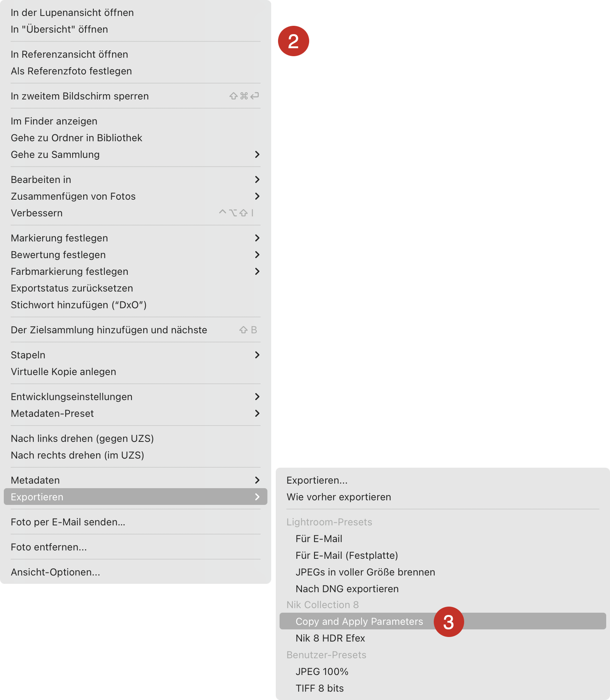Image resolution: width=610 pixels, height=700 pixels.
Task: Click Foto per E-Mail senden...
Action: 135,522
